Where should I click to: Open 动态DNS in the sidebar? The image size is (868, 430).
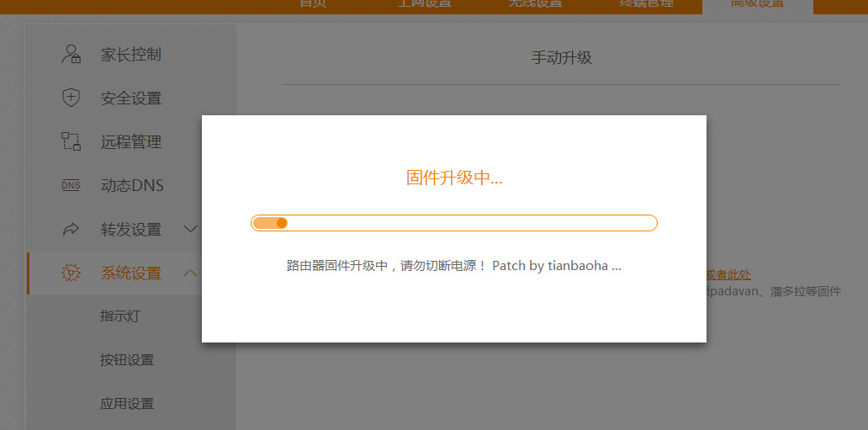(132, 185)
